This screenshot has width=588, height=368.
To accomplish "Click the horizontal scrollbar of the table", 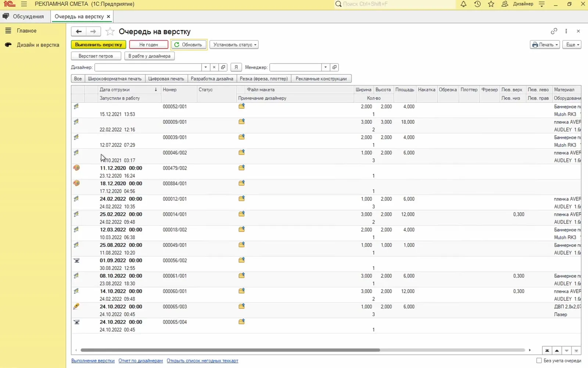I will [x=230, y=350].
